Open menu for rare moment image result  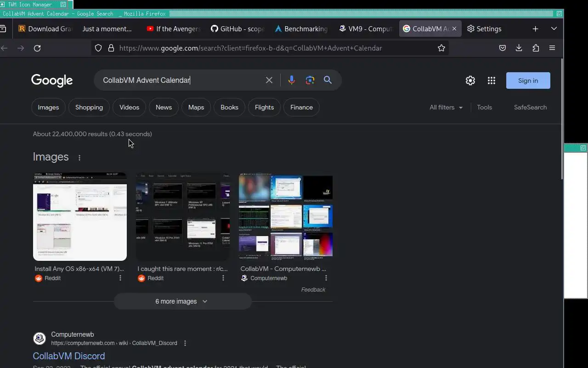tap(223, 278)
